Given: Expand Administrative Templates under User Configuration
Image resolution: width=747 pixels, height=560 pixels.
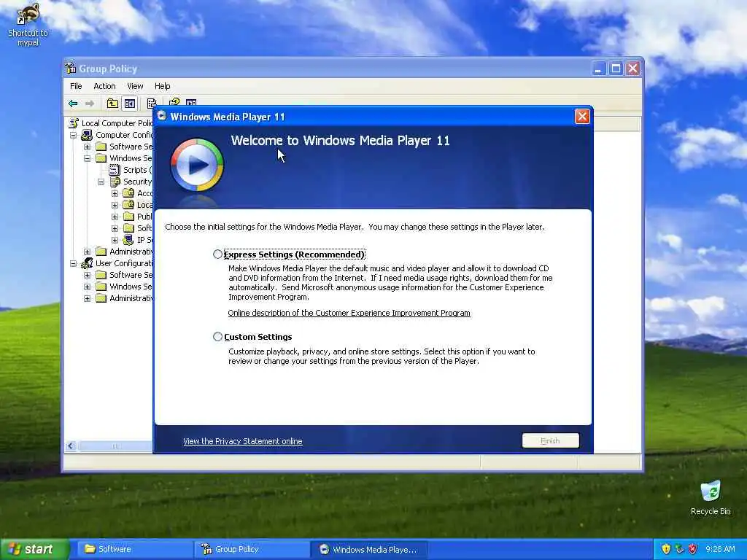Looking at the screenshot, I should tap(88, 298).
